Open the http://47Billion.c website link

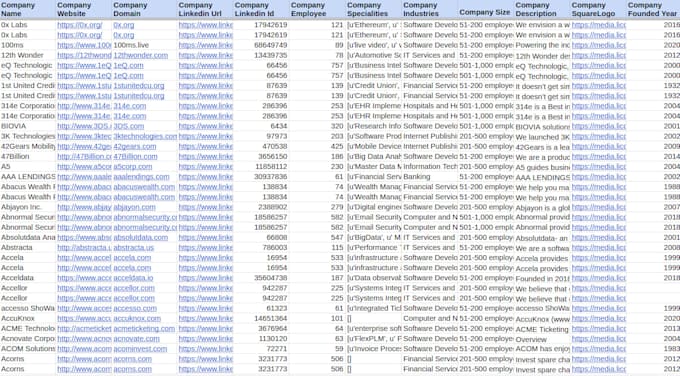(84, 157)
